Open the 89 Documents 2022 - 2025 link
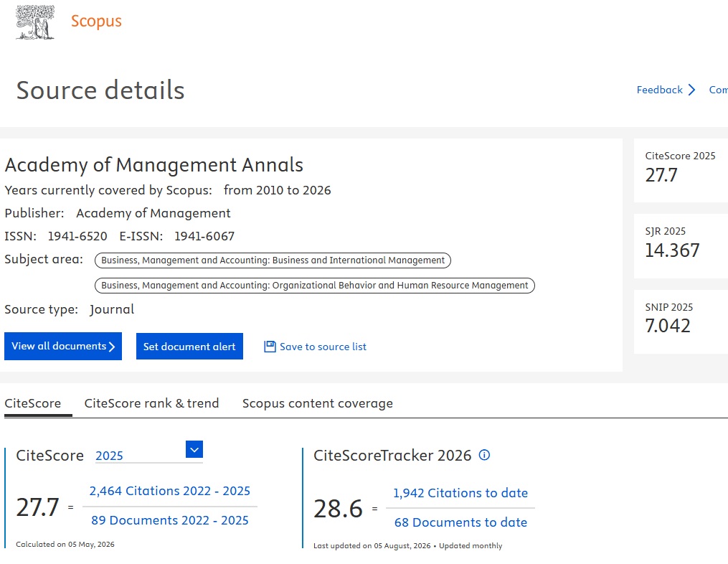 pyautogui.click(x=170, y=520)
